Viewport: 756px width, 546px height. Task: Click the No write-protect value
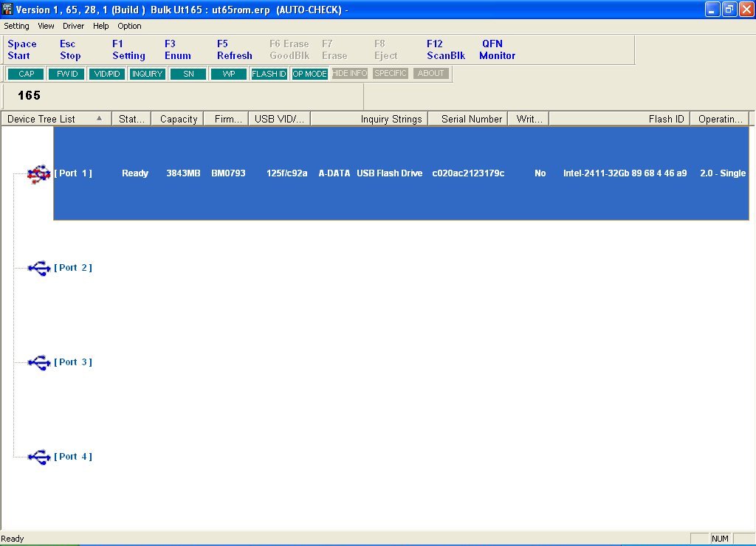click(540, 173)
